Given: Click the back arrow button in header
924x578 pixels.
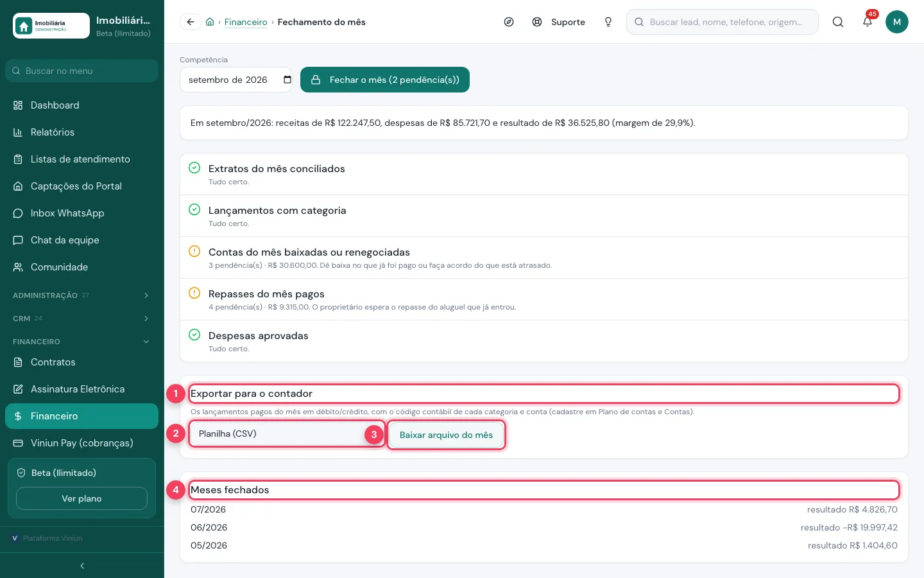Looking at the screenshot, I should coord(191,22).
